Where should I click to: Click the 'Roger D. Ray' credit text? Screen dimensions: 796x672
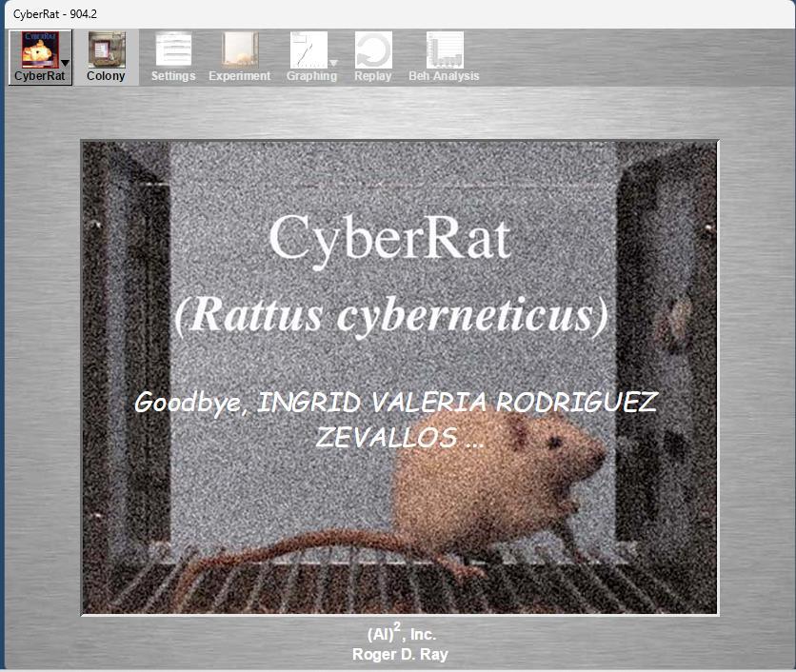tap(400, 654)
